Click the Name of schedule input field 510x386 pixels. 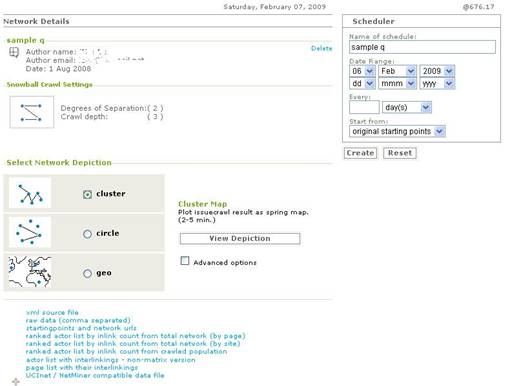click(422, 47)
